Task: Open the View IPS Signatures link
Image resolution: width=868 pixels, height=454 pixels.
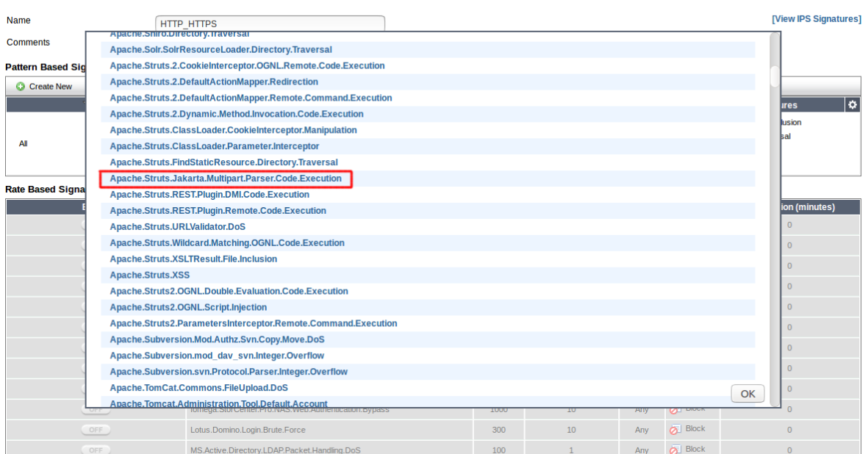Action: pyautogui.click(x=817, y=19)
